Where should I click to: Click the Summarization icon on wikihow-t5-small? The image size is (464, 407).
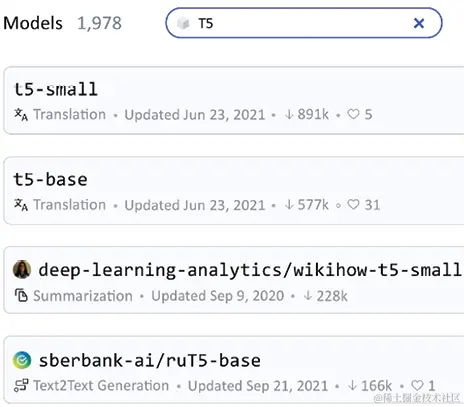pos(21,295)
